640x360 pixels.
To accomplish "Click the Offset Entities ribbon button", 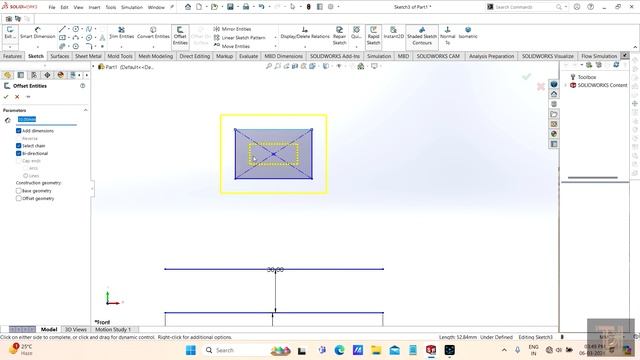I will coord(180,36).
